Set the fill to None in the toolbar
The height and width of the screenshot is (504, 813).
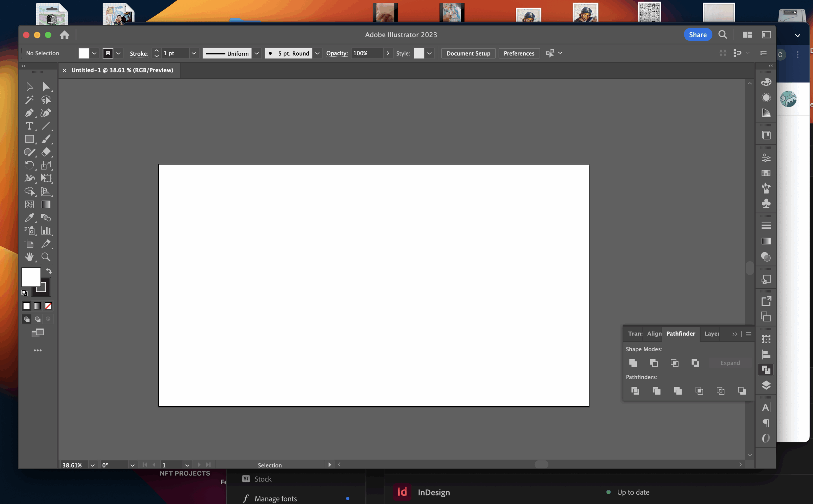pos(48,306)
